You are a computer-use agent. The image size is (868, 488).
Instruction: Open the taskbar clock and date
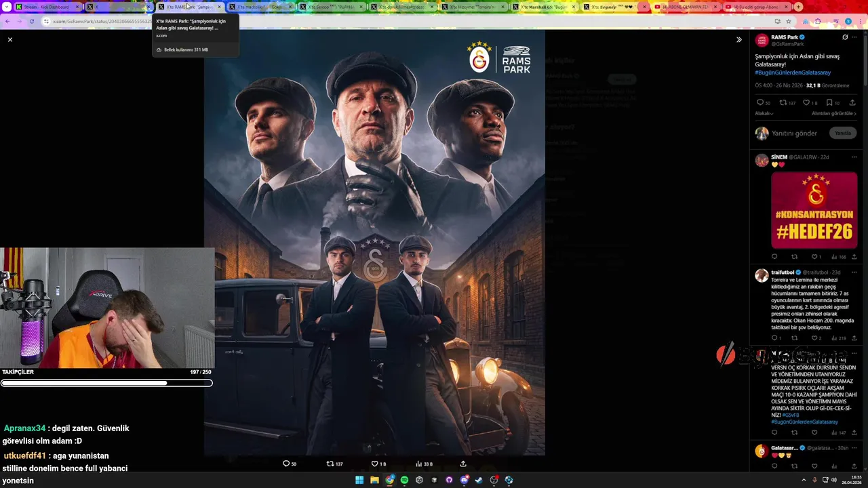click(x=852, y=480)
